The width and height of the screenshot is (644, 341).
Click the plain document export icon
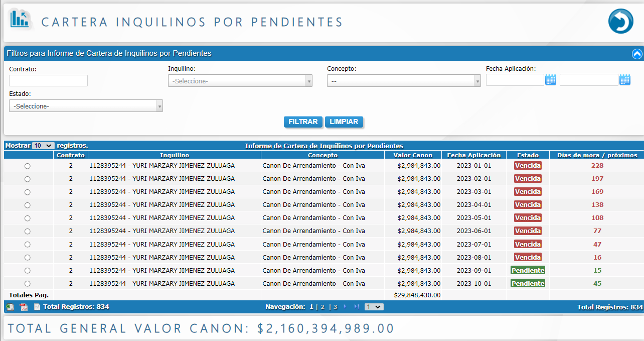pyautogui.click(x=37, y=307)
